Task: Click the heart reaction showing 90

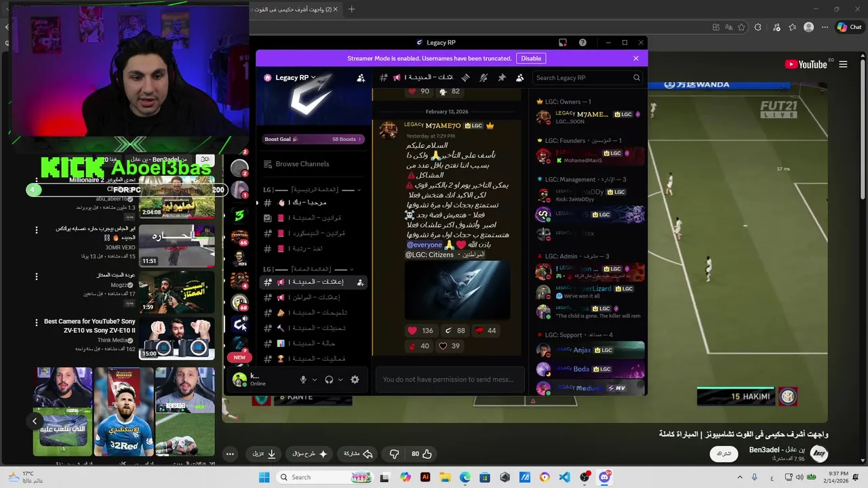Action: 418,91
